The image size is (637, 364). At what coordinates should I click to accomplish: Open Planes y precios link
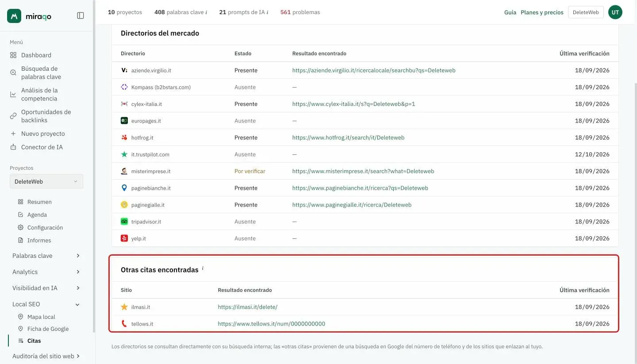coord(542,12)
